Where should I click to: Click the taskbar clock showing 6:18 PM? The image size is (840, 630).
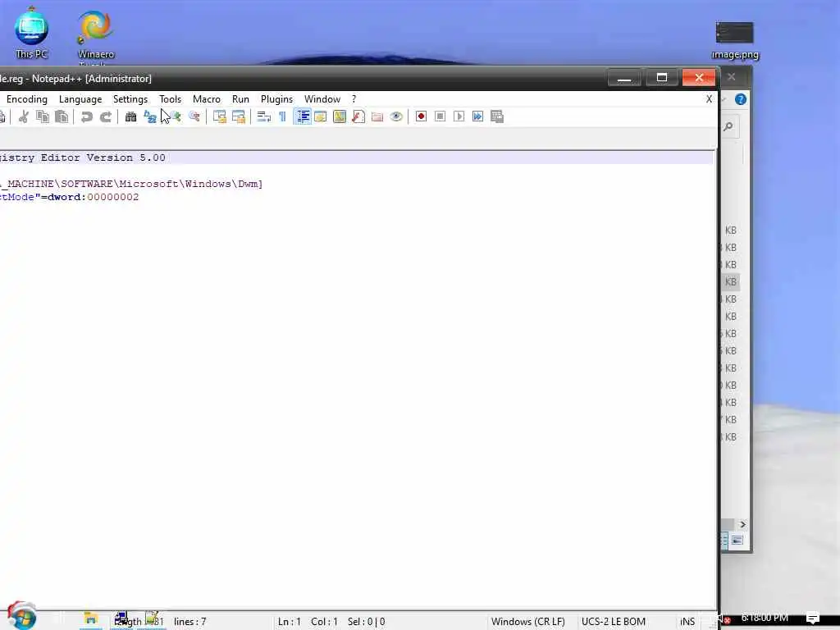pyautogui.click(x=765, y=618)
